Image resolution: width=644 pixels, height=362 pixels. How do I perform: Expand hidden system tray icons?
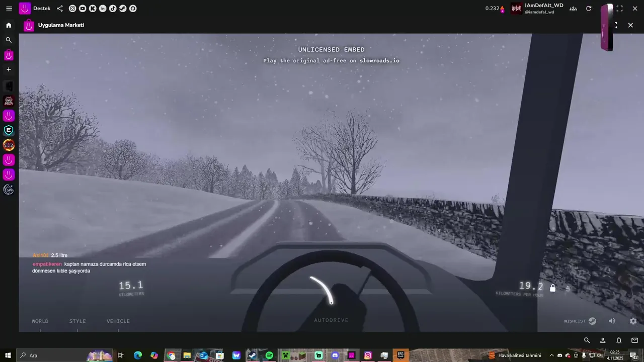[551, 355]
